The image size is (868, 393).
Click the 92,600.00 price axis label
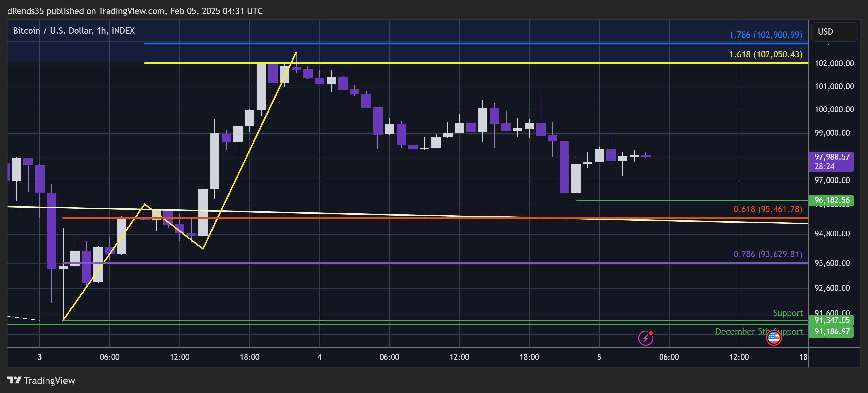point(832,288)
